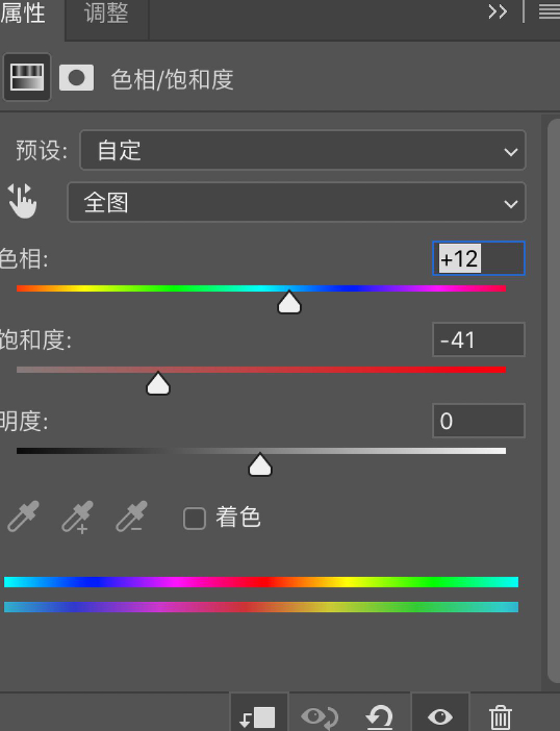This screenshot has width=560, height=731.
Task: Click the layer mask icon
Action: (x=77, y=78)
